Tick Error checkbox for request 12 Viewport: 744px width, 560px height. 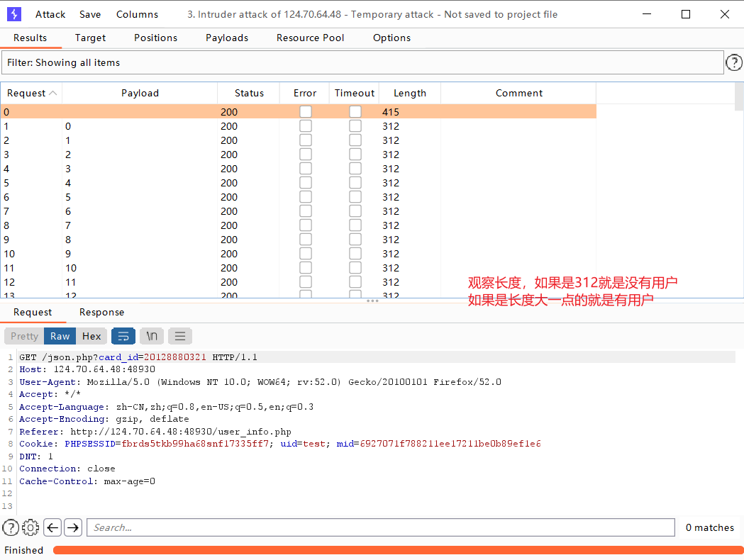[306, 282]
